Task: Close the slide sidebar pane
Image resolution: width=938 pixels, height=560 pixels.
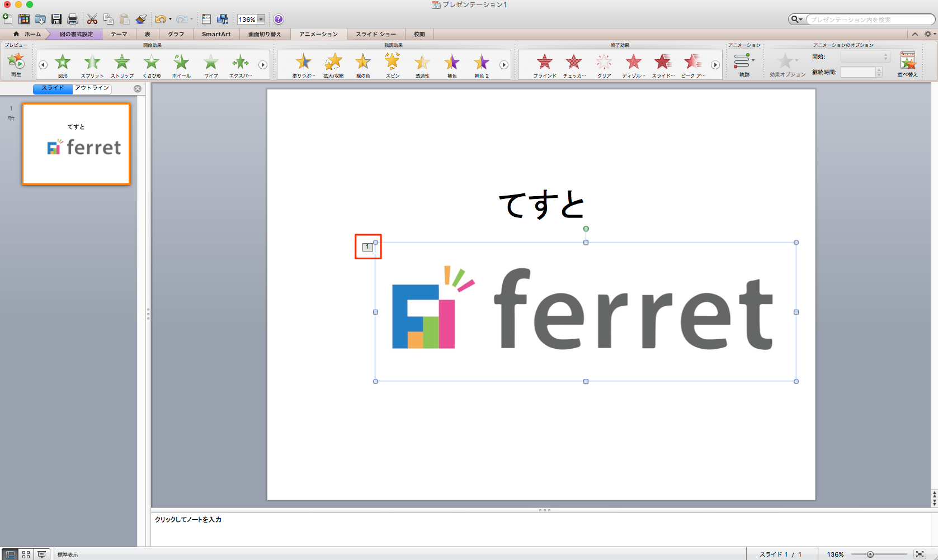Action: [138, 89]
